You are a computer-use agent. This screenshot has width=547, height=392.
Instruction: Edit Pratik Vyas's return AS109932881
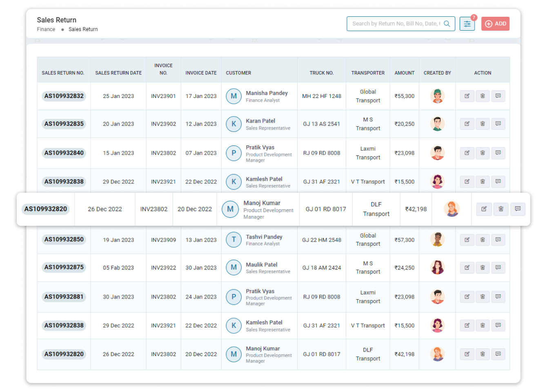(467, 297)
